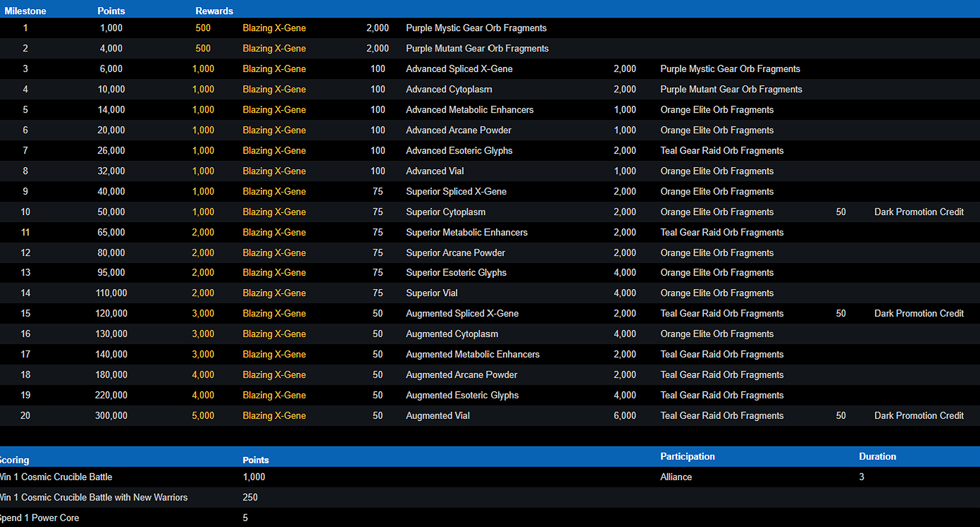
Task: Click Orange Elite Orb Fragments in row 16
Action: click(717, 334)
